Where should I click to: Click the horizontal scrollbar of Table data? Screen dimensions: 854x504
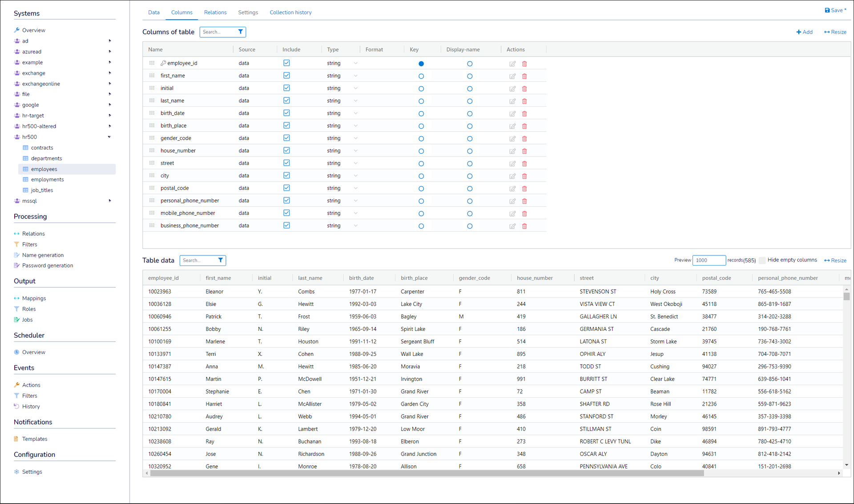point(427,473)
